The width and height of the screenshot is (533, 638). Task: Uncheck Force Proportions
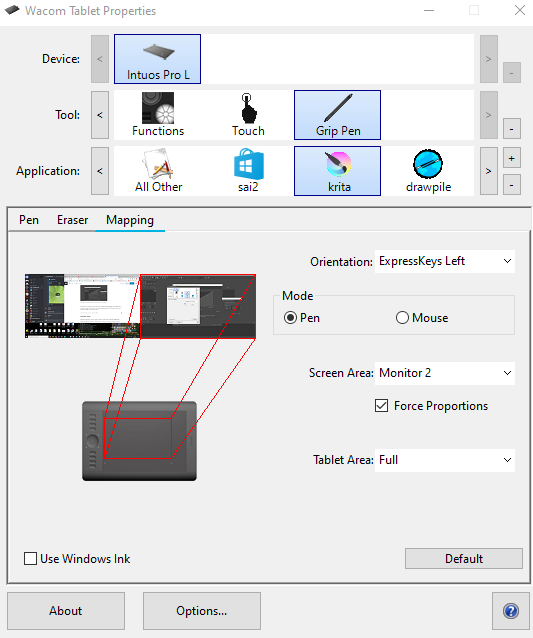pyautogui.click(x=381, y=406)
